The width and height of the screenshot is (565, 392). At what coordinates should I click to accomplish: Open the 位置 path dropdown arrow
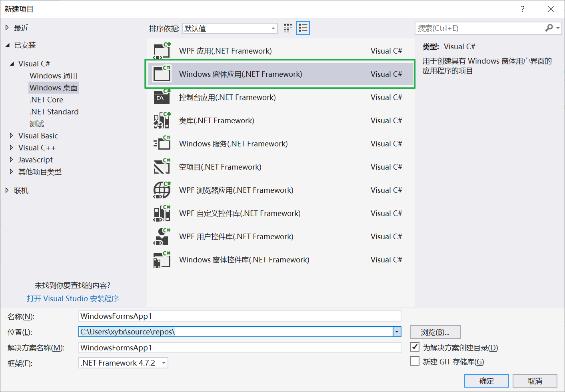(x=396, y=332)
